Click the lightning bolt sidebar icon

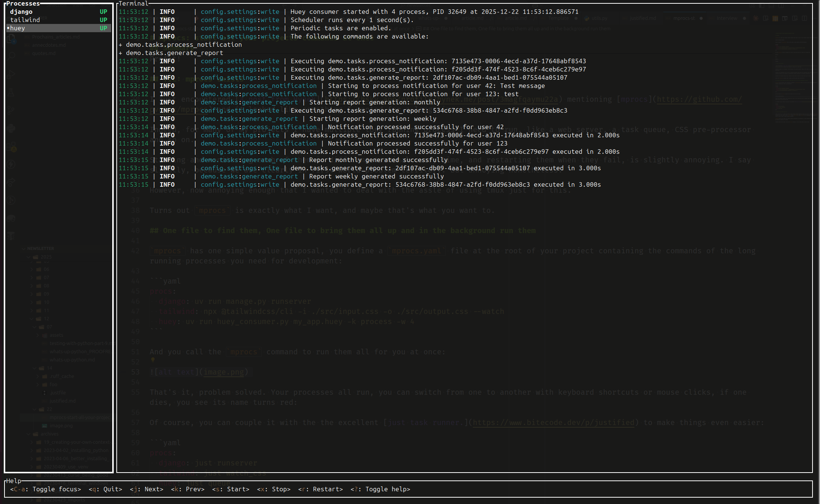(x=11, y=164)
